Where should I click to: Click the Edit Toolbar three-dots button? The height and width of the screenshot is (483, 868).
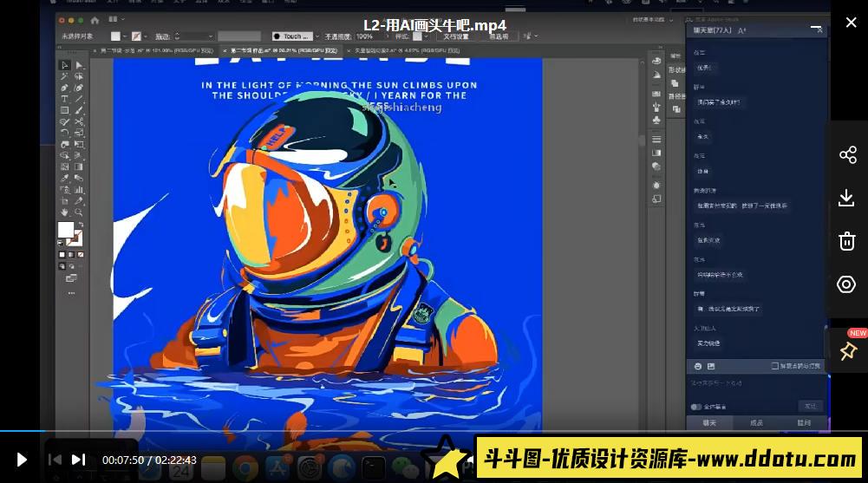click(x=71, y=293)
